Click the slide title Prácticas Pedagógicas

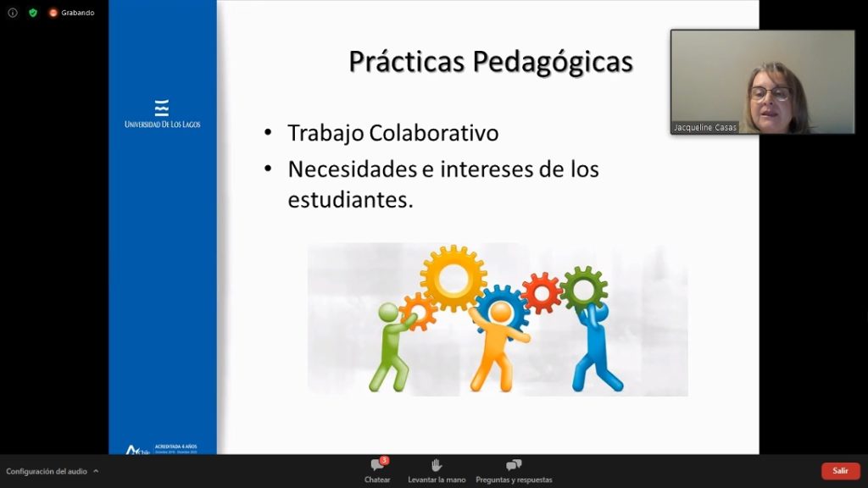pyautogui.click(x=491, y=62)
